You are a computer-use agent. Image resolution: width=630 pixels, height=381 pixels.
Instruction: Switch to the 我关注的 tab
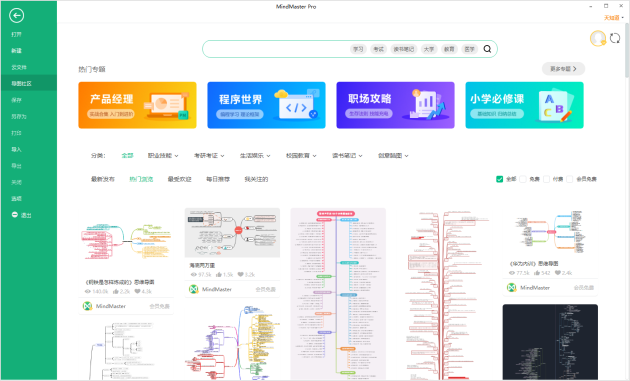[x=256, y=179]
